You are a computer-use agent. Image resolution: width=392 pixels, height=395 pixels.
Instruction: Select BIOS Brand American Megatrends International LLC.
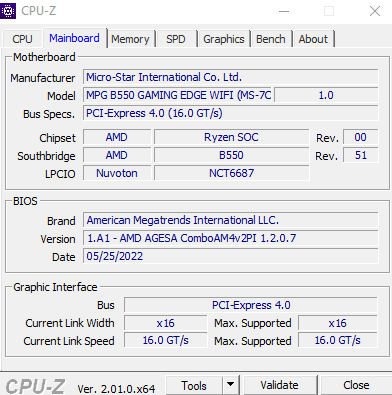click(x=231, y=220)
